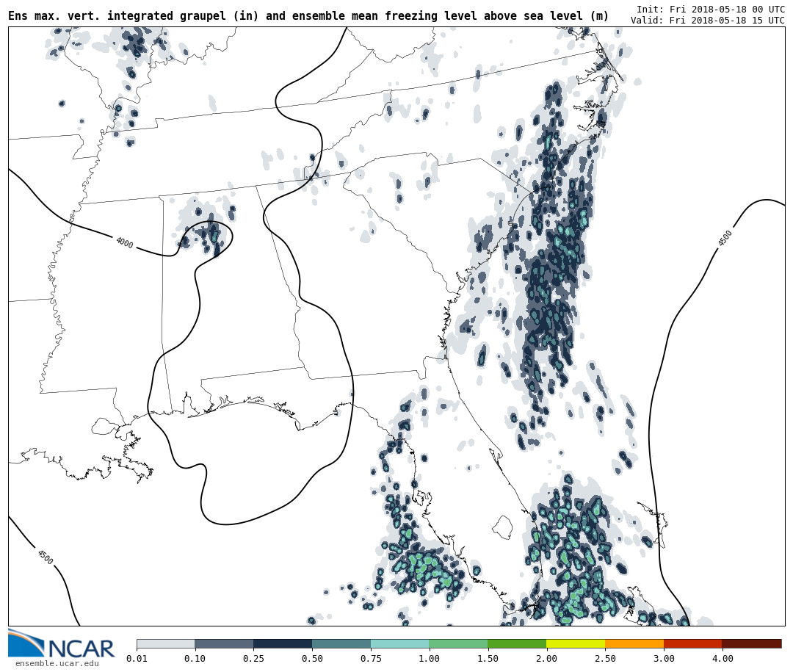This screenshot has height=672, width=793.
Task: Select the dark brown swatch above 4.00
Action: pos(751,643)
